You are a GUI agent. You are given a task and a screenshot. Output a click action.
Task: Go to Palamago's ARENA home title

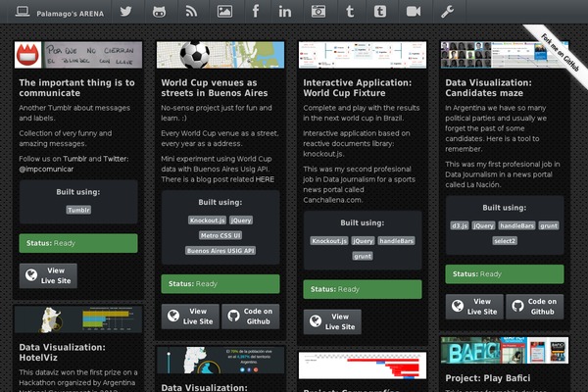[x=71, y=14]
